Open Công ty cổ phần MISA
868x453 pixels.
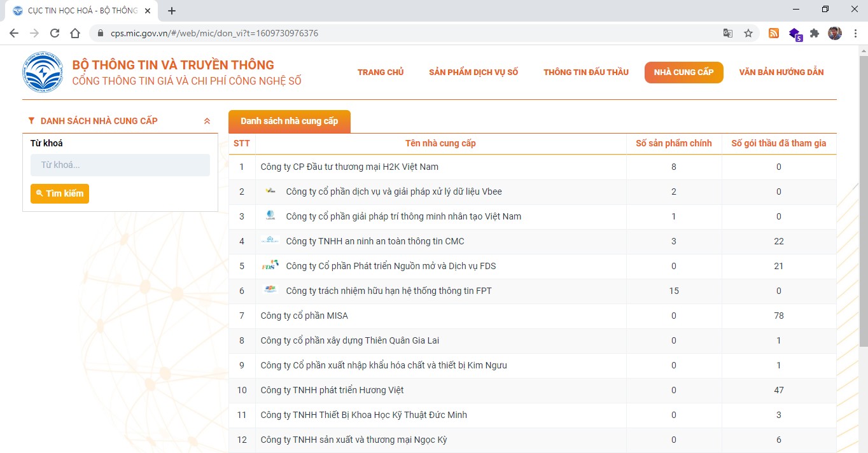click(304, 316)
